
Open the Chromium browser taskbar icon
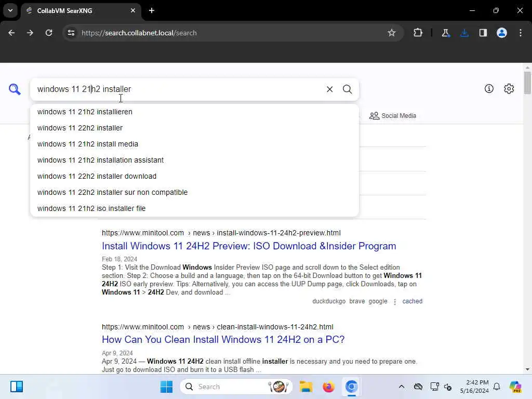351,387
